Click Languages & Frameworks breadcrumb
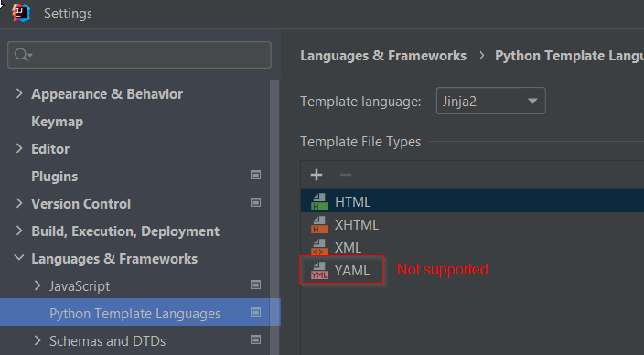644x355 pixels. click(x=383, y=56)
